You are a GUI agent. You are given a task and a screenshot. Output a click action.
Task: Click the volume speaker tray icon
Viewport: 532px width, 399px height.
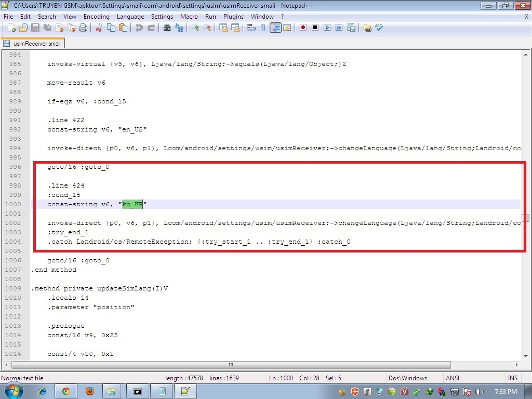click(480, 392)
